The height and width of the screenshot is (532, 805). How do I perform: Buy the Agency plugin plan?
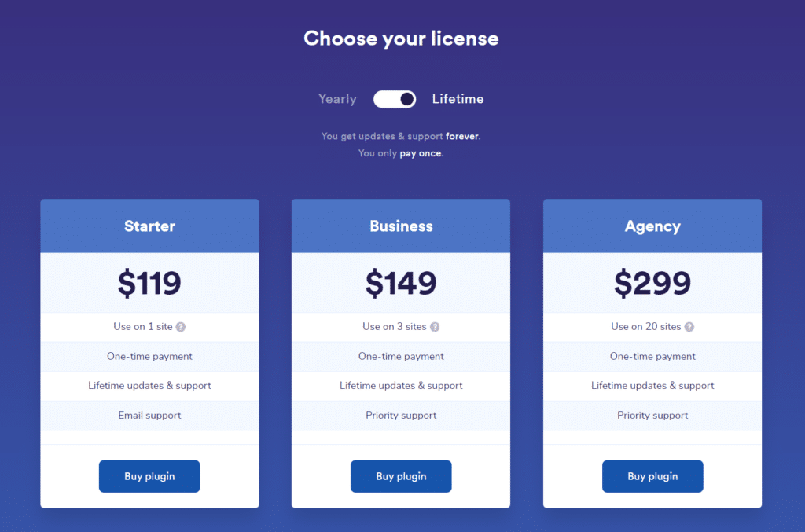click(x=652, y=476)
